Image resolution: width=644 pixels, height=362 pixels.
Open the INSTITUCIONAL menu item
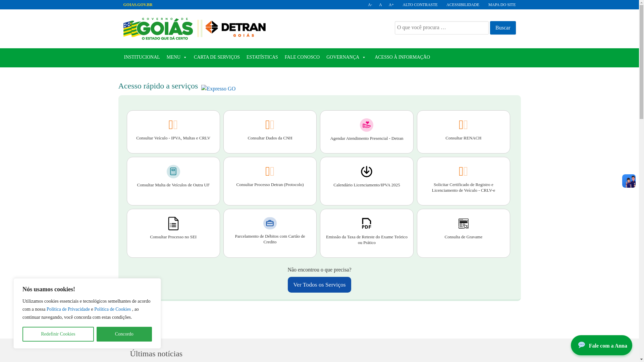[x=142, y=57]
